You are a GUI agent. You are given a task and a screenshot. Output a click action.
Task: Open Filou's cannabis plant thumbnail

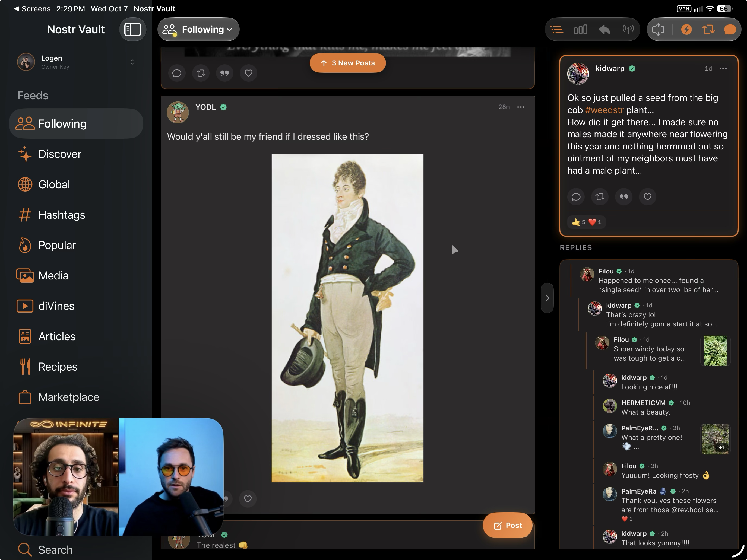(715, 351)
